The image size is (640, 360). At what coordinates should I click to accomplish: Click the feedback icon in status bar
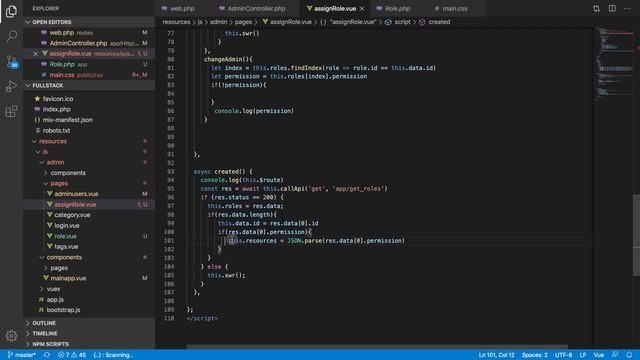click(615, 355)
